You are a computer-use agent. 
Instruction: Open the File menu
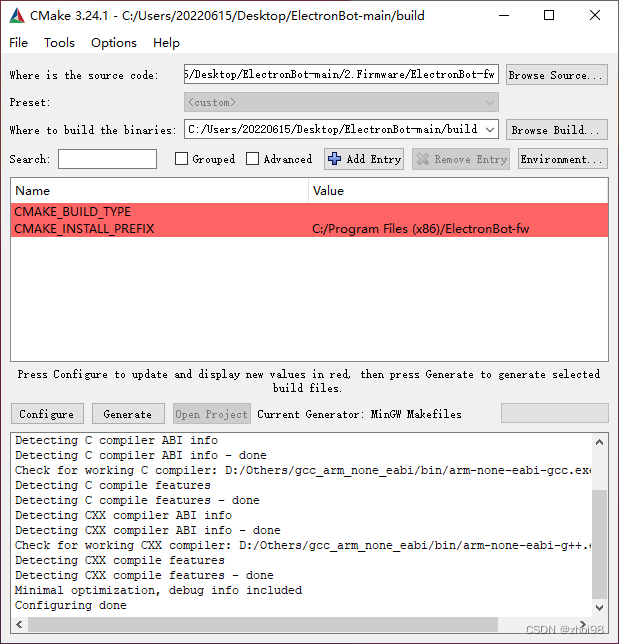coord(18,43)
